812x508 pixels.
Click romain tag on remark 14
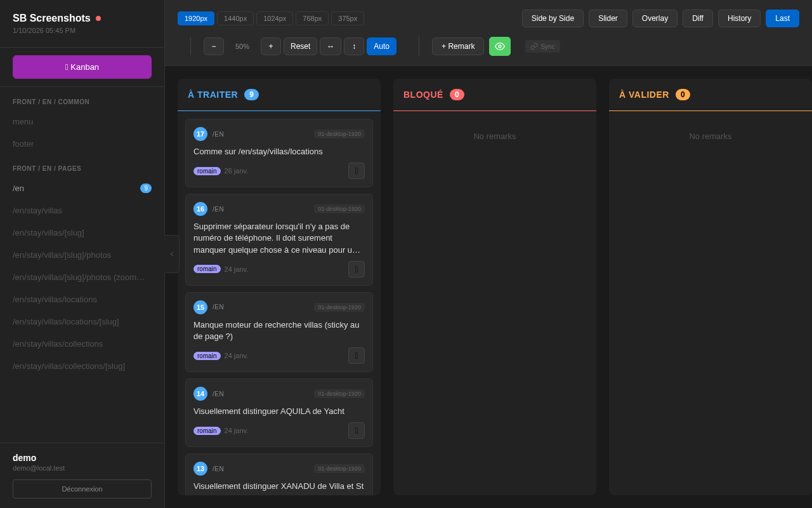tap(207, 431)
